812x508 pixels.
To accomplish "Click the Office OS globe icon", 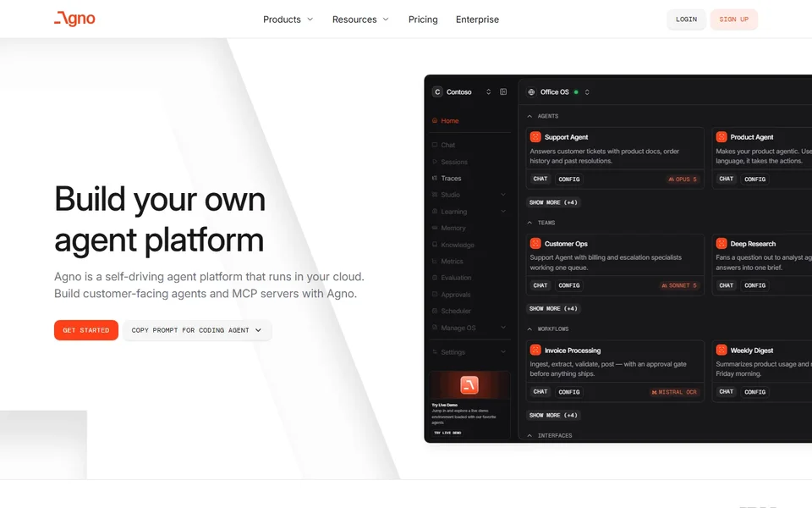I will click(531, 92).
